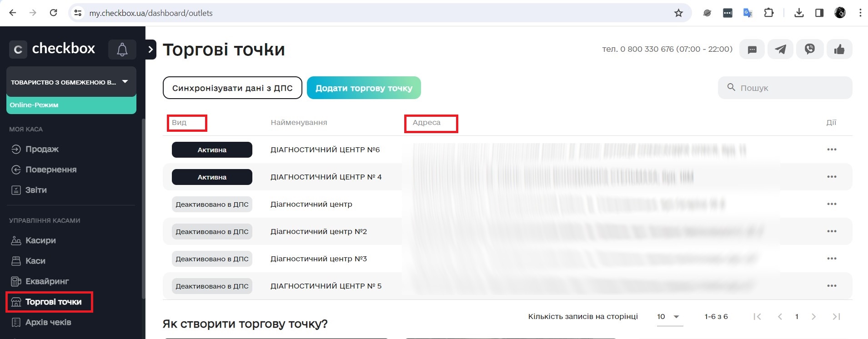Open the Касири menu item
This screenshot has width=868, height=339.
click(40, 240)
